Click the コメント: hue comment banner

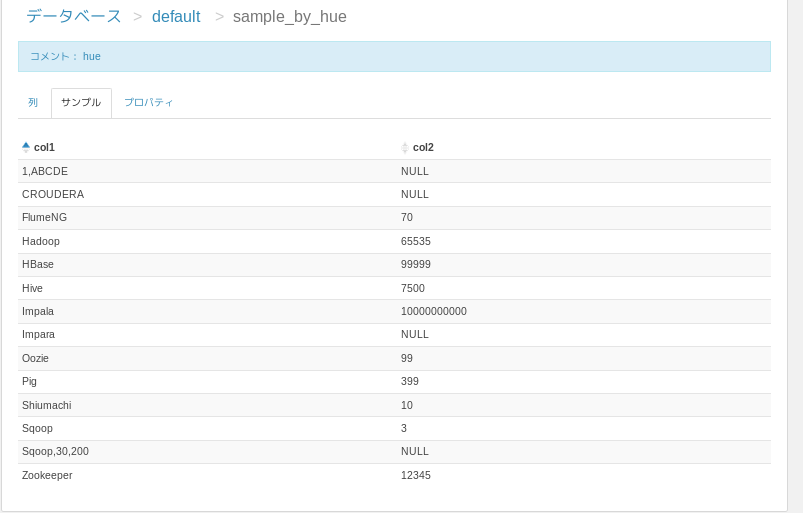(x=394, y=56)
